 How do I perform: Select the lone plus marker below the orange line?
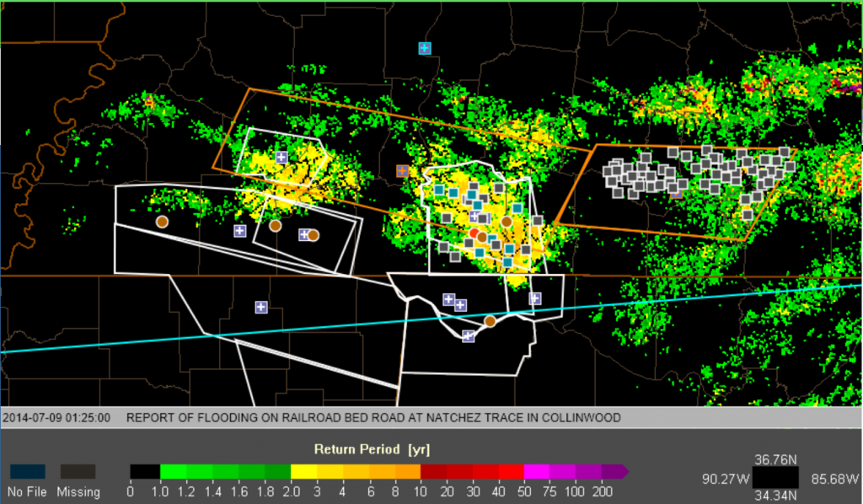coord(261,307)
